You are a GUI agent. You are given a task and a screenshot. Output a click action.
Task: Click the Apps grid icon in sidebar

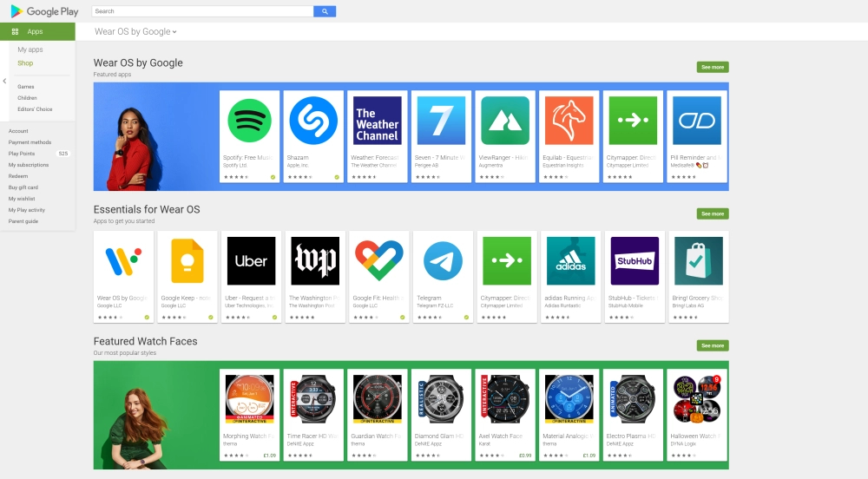15,31
